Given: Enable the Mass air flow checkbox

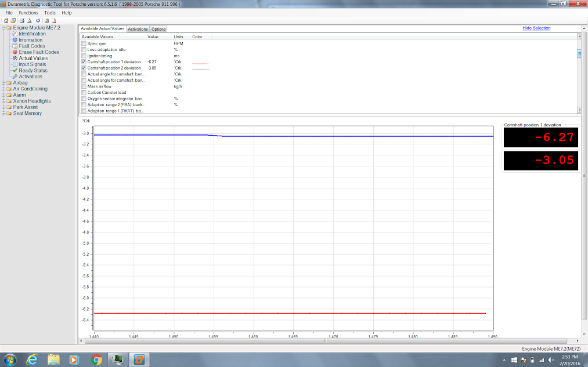Looking at the screenshot, I should tap(84, 86).
